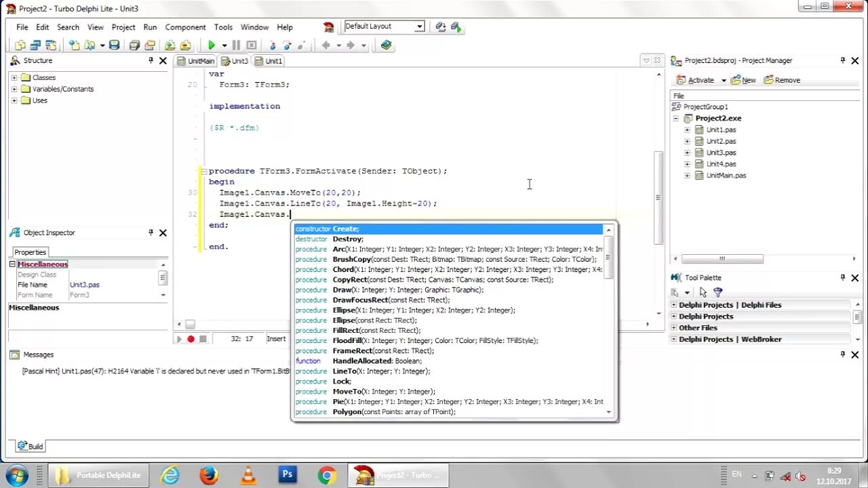Click the Open Project folder toolbar icon

pos(150,45)
